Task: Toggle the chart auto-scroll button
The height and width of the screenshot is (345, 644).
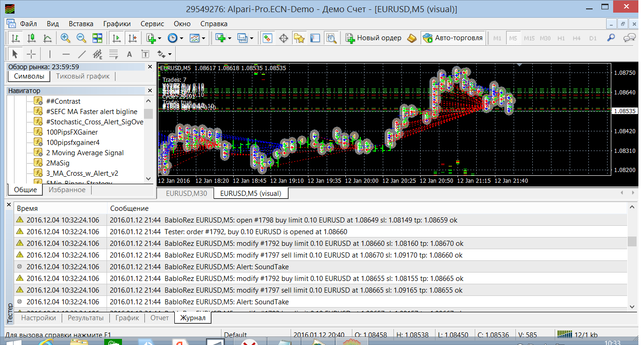Action: point(117,38)
